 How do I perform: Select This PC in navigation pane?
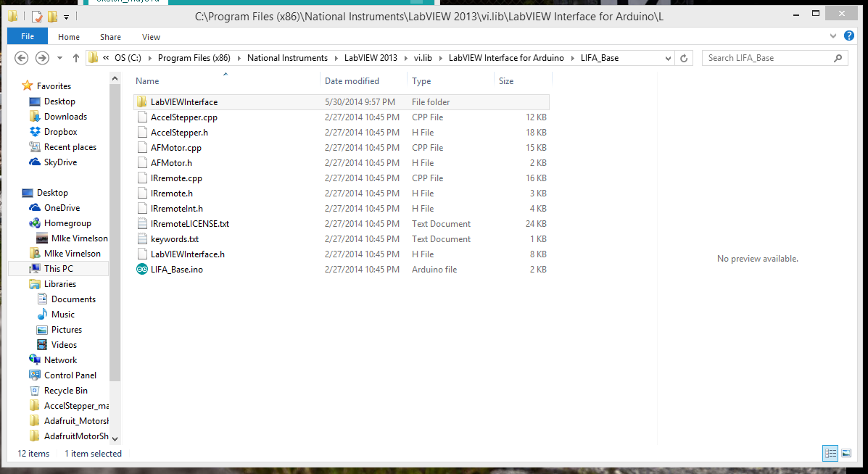coord(59,268)
